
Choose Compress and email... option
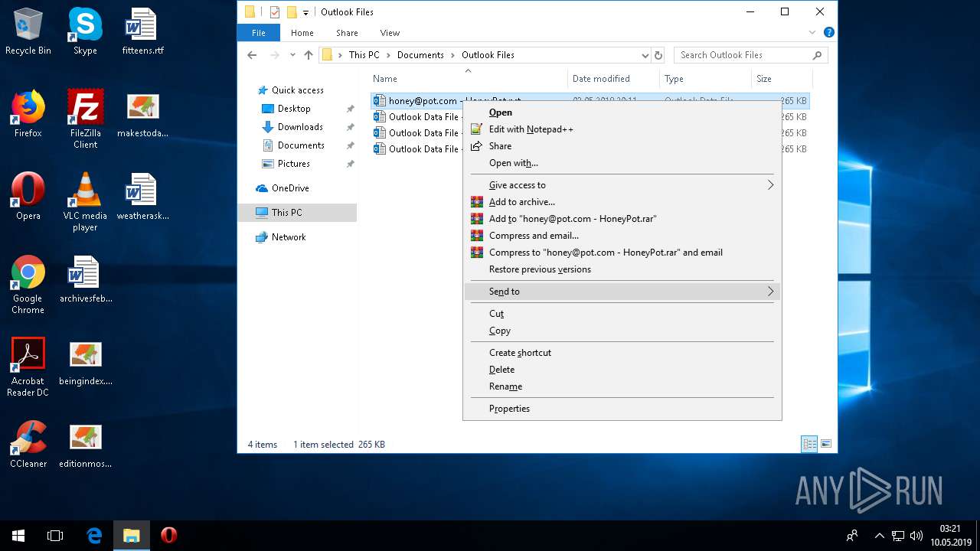[622, 236]
